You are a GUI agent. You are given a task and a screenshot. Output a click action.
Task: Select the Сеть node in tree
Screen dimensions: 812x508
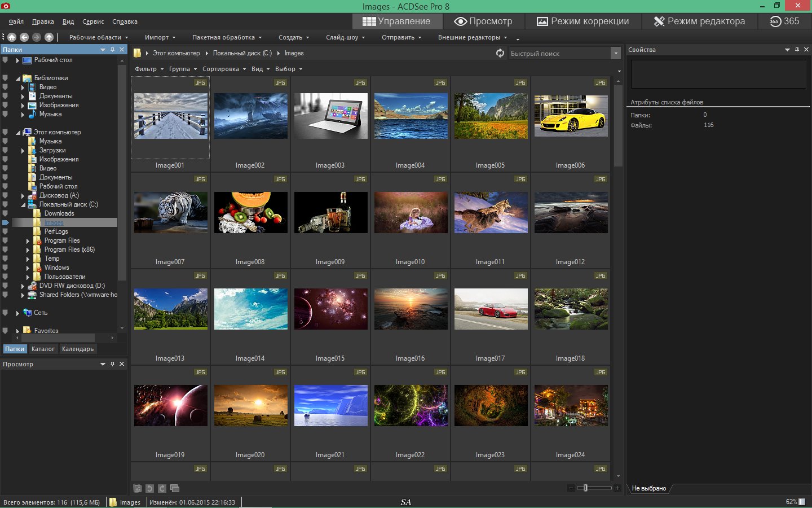40,313
